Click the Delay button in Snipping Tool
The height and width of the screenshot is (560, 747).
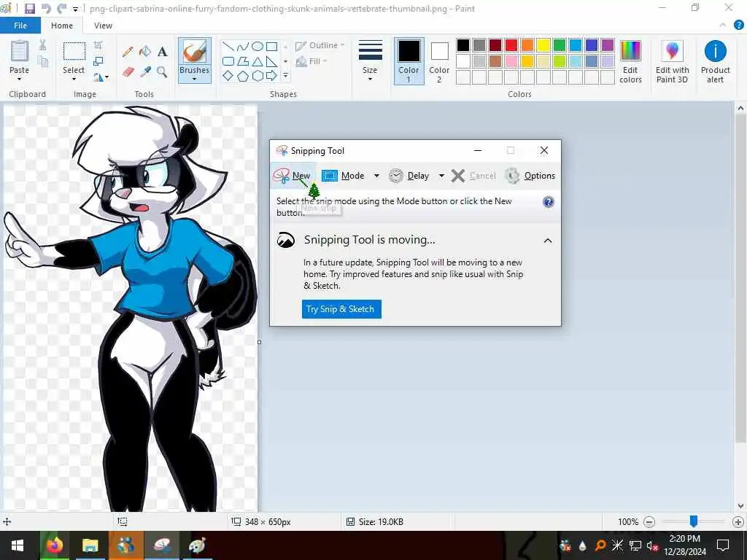click(x=409, y=176)
